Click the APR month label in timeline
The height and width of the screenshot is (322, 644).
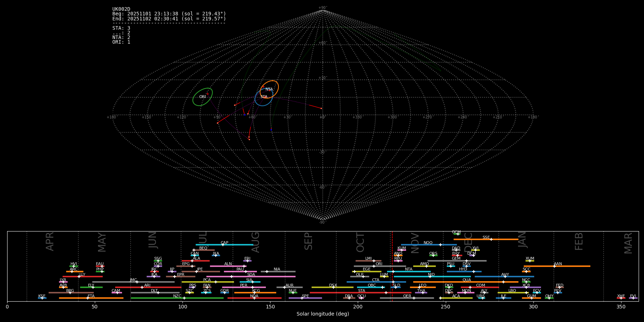tap(50, 241)
